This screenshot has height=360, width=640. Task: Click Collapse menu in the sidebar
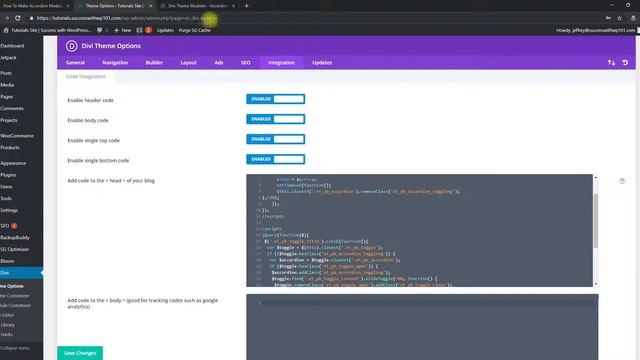[x=15, y=348]
